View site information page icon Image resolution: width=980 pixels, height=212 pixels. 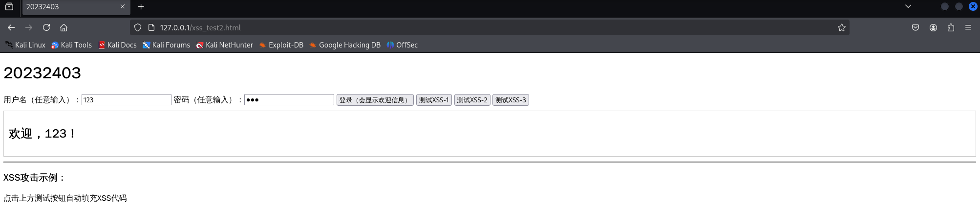coord(151,27)
